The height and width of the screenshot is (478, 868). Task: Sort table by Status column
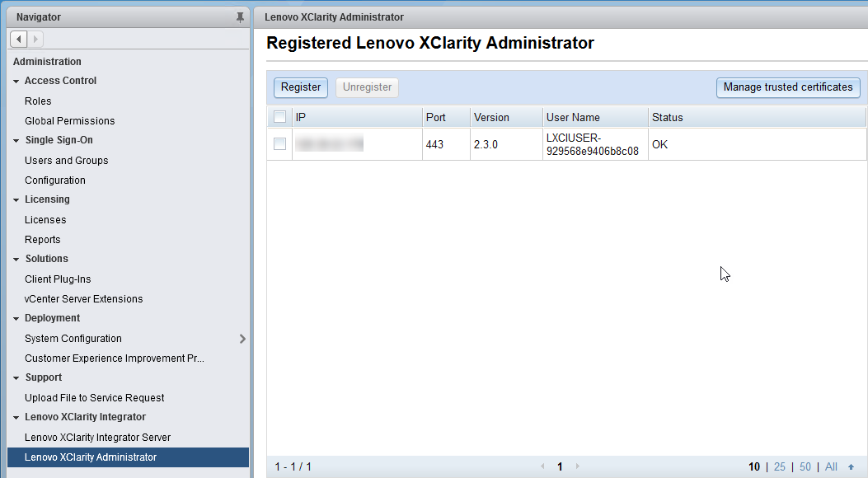coord(668,118)
